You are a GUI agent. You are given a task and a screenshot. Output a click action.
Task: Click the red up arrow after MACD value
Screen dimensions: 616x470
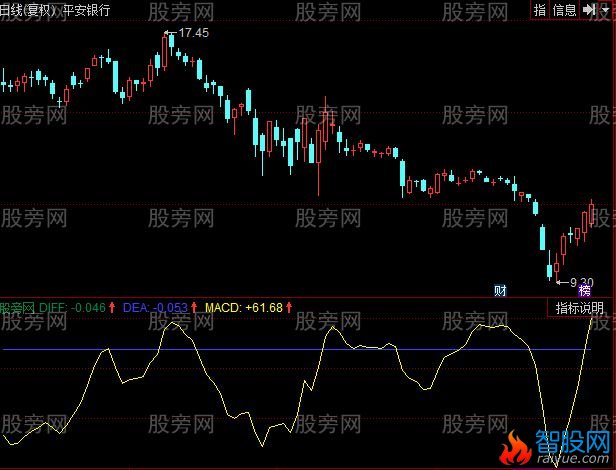click(x=289, y=307)
